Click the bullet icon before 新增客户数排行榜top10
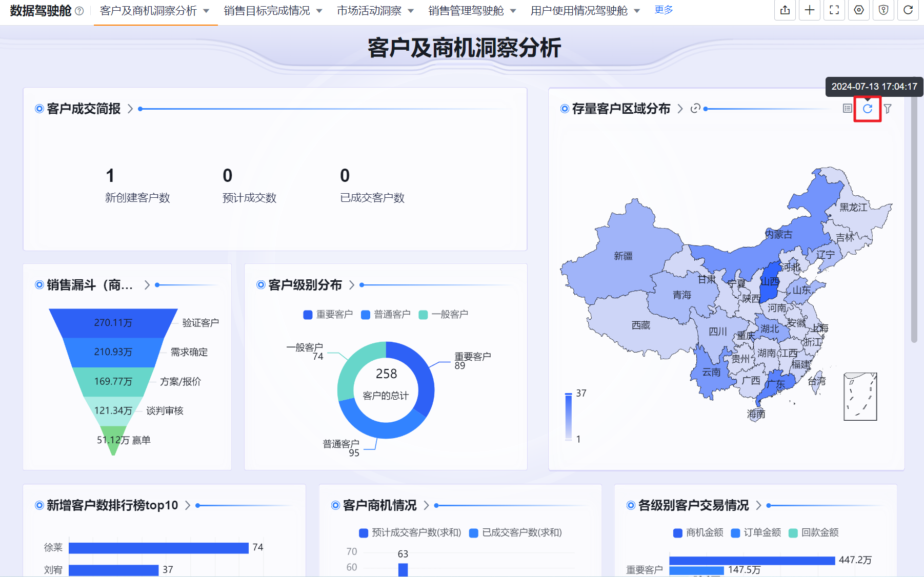The width and height of the screenshot is (924, 577). (39, 505)
